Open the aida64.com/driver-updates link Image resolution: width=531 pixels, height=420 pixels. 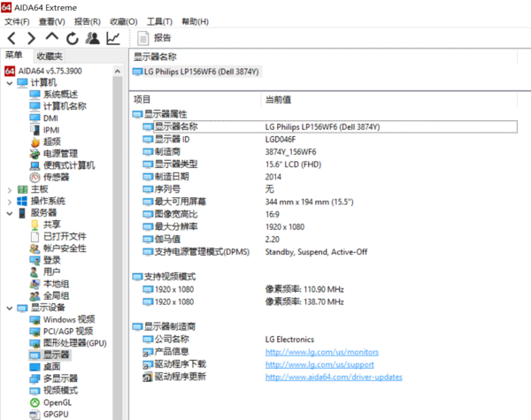(334, 377)
